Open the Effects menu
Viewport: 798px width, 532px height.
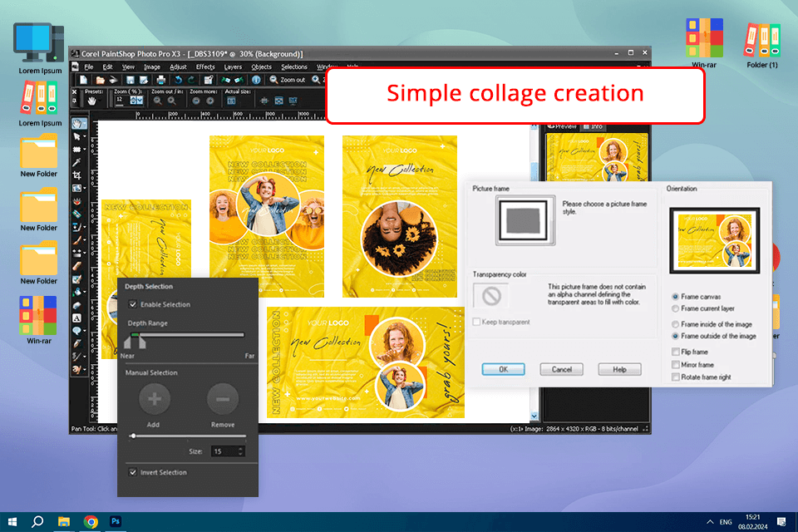pyautogui.click(x=205, y=66)
